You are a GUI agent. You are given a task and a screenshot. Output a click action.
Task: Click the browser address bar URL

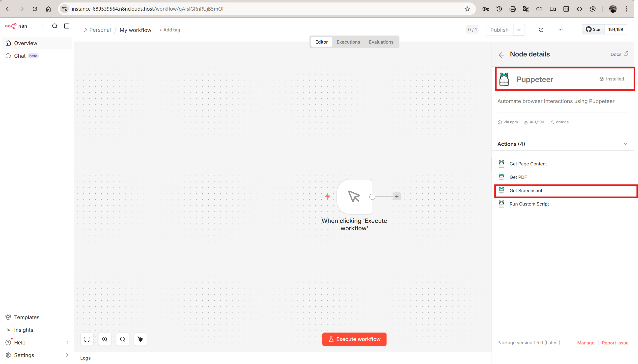click(x=148, y=9)
